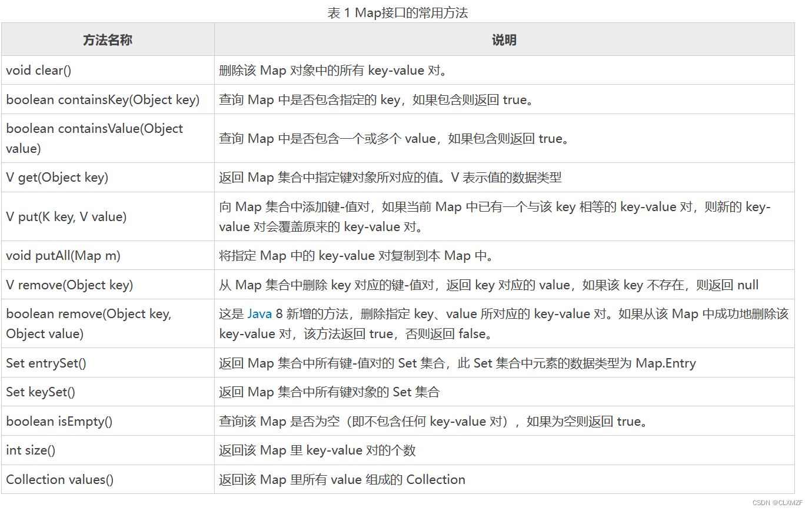The width and height of the screenshot is (812, 511).
Task: Click the header cell "说明"
Action: pyautogui.click(x=504, y=39)
